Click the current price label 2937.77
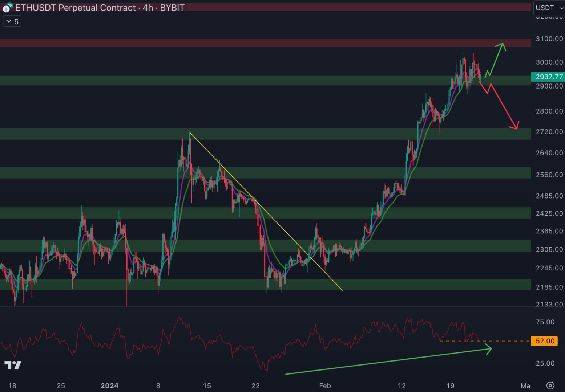This screenshot has width=565, height=392. [549, 77]
